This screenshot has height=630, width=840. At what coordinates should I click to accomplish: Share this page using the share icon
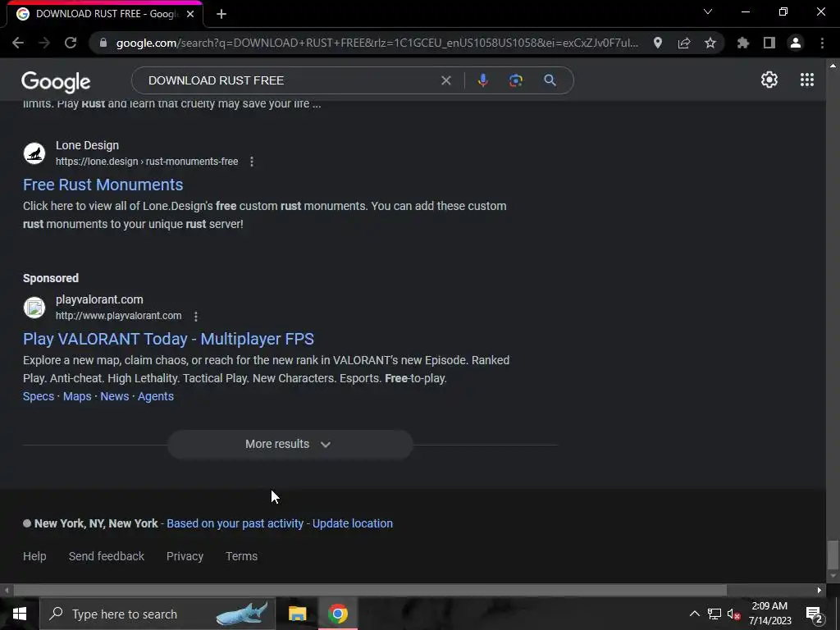(x=684, y=43)
